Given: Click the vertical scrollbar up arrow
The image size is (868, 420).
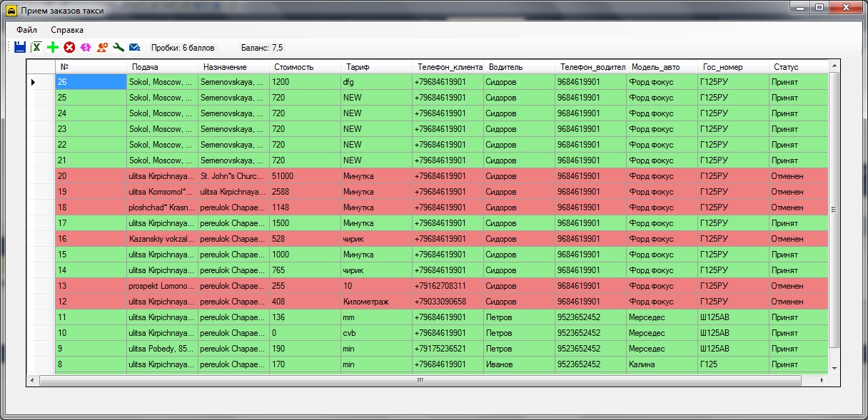Looking at the screenshot, I should click(834, 65).
